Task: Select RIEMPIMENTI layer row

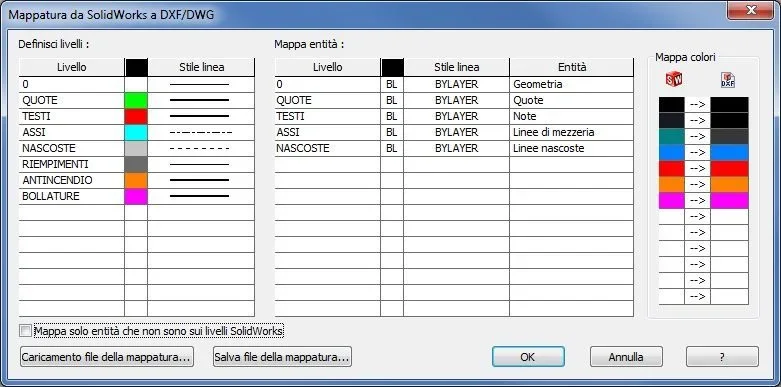Action: (71, 164)
